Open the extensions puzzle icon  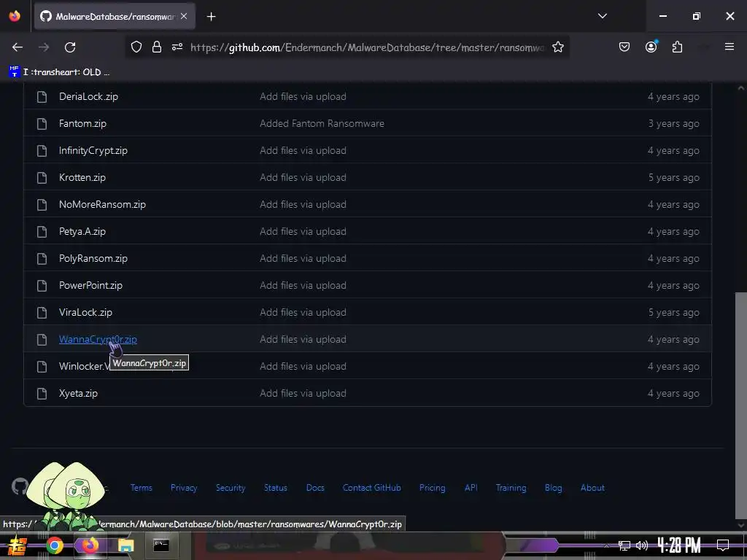pos(677,47)
